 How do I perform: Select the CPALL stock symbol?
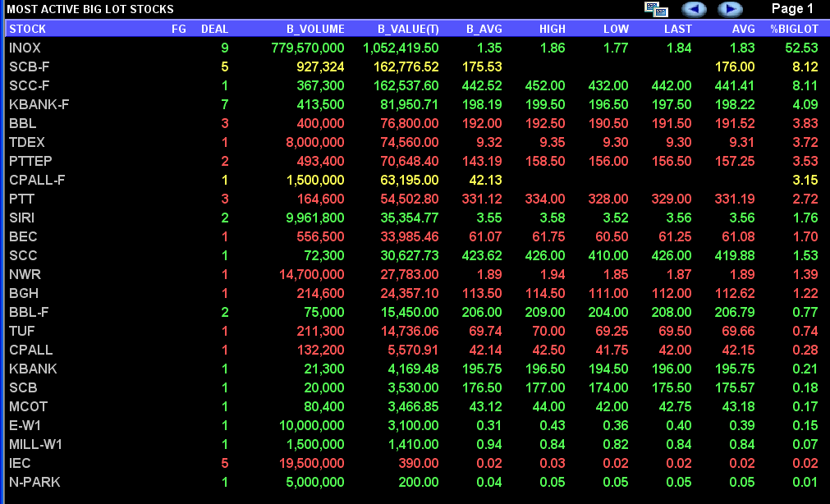30,350
